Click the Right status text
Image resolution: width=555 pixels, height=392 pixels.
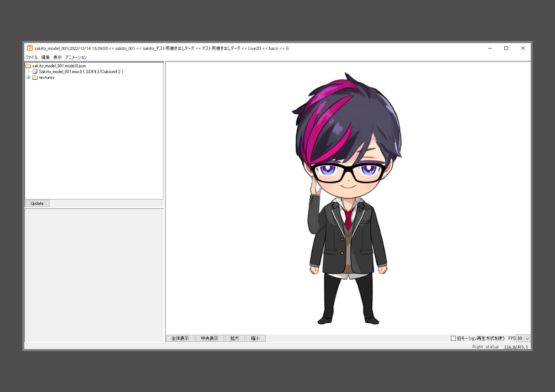486,347
